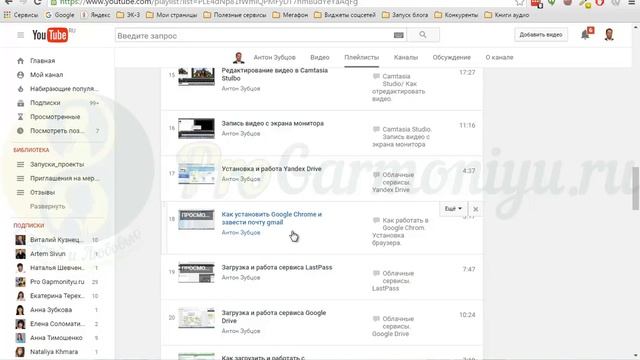Open the on-screen keyboard icon in search
This screenshot has width=640, height=360.
399,36
